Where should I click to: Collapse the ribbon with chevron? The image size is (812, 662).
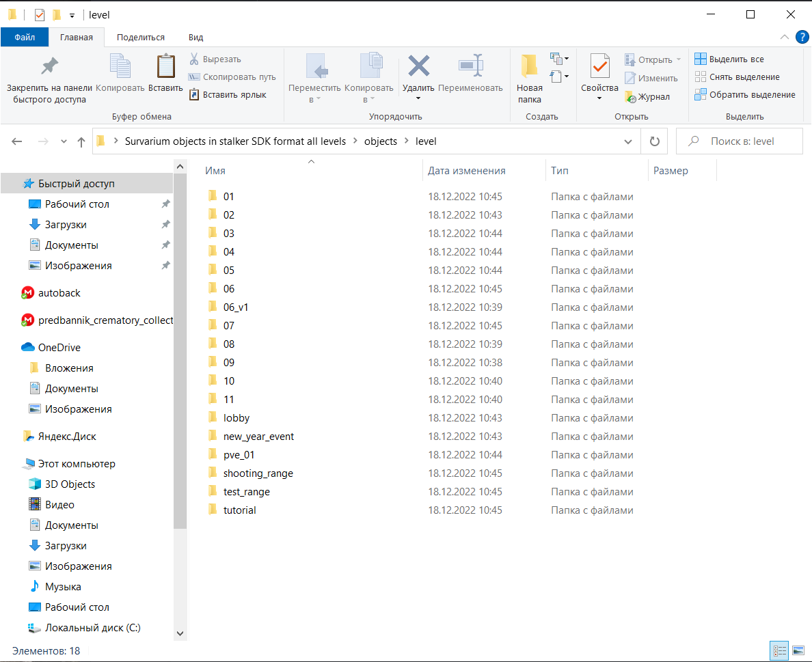[785, 37]
